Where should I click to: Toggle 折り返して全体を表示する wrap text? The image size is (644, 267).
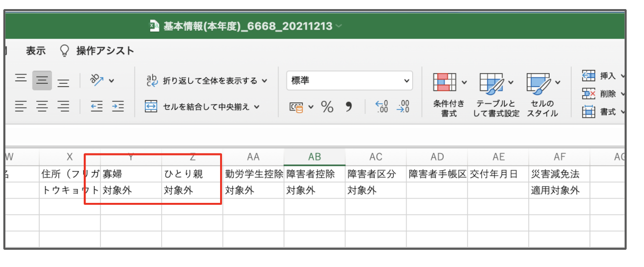pos(206,81)
